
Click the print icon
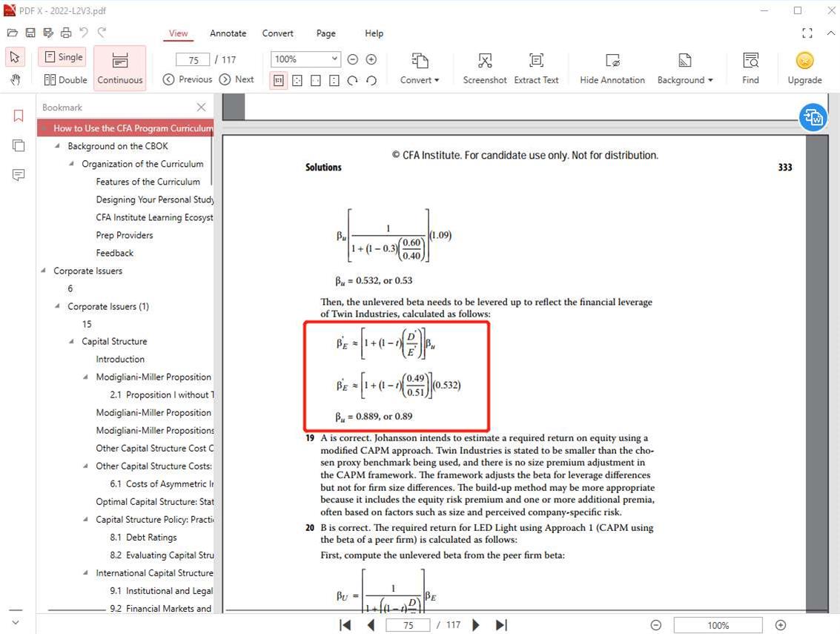coord(66,33)
